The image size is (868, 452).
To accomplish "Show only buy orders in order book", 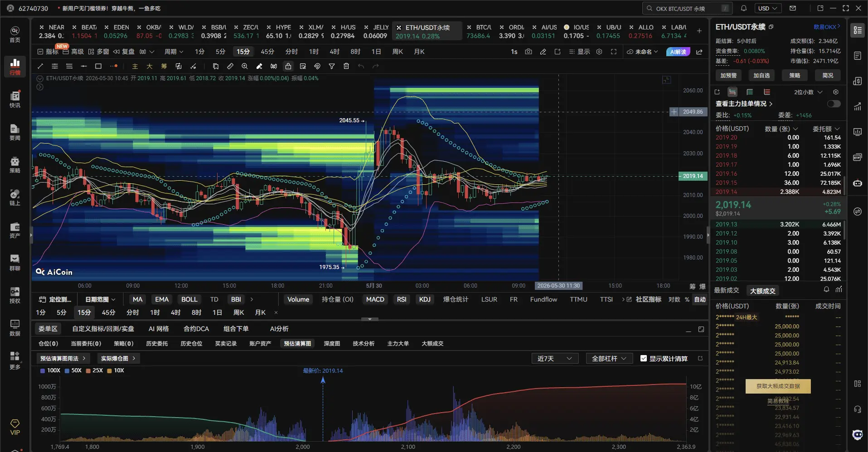I will pyautogui.click(x=750, y=92).
